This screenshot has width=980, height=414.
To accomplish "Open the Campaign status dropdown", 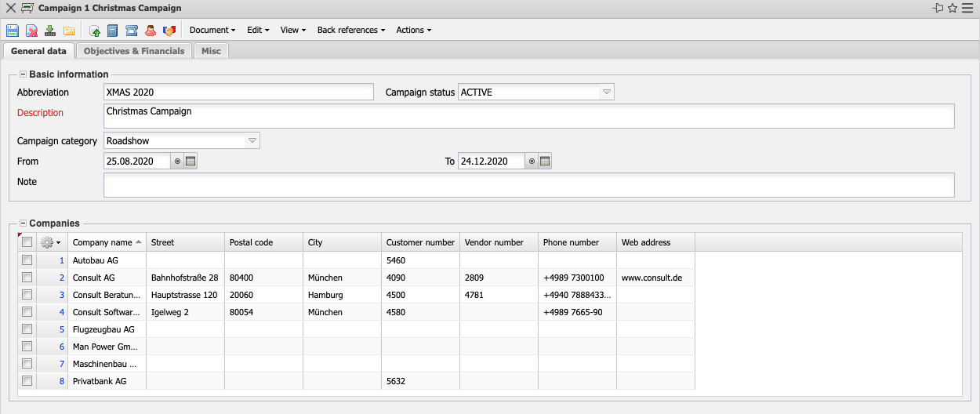I will (x=606, y=93).
